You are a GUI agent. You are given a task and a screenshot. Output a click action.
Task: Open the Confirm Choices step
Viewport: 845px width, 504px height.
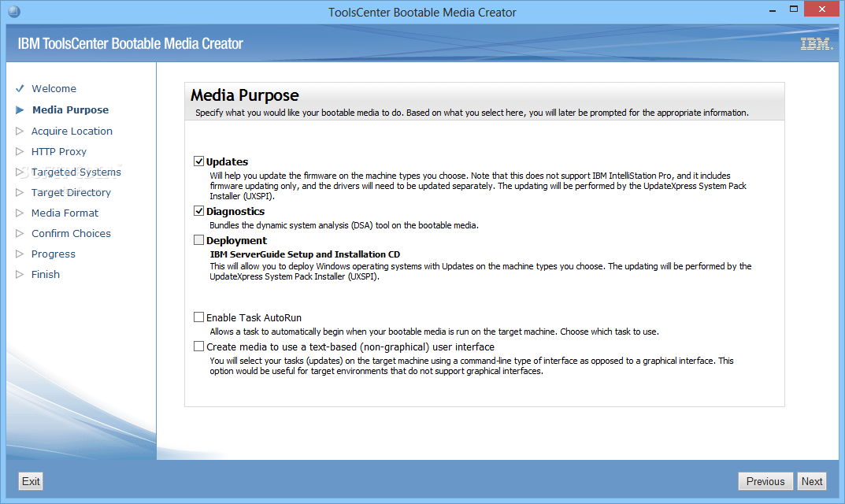71,233
